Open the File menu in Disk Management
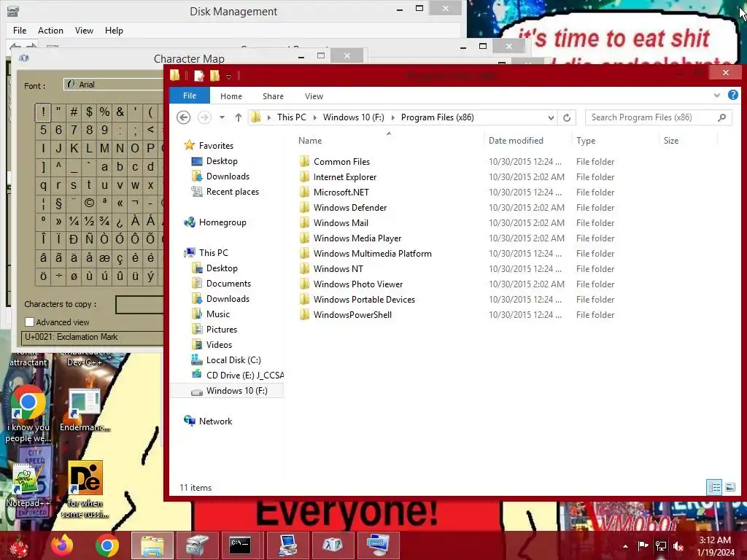Viewport: 747px width, 560px height. click(20, 31)
